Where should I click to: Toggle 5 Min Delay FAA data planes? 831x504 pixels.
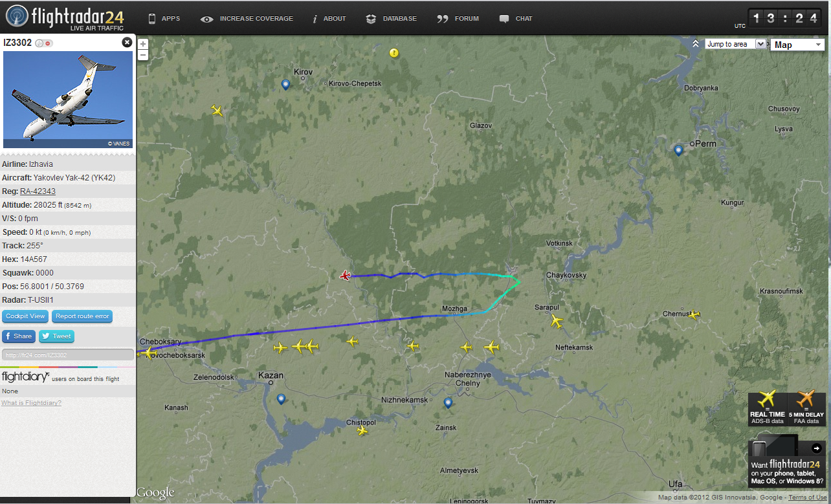pyautogui.click(x=807, y=408)
